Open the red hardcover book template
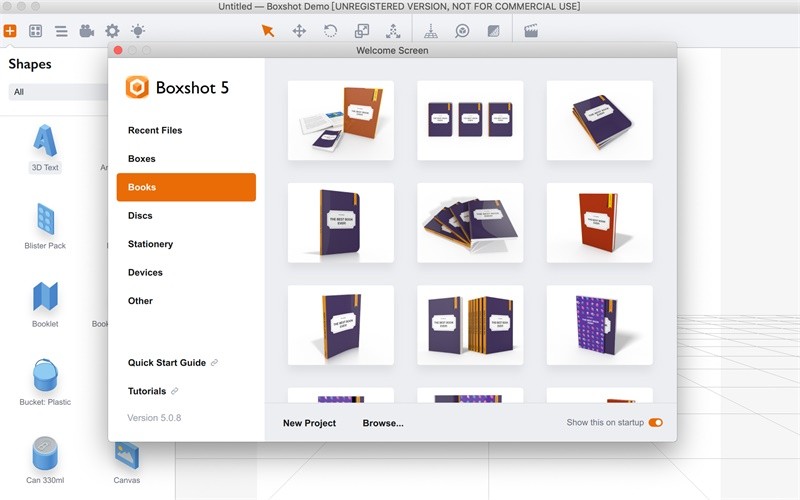 pos(599,223)
